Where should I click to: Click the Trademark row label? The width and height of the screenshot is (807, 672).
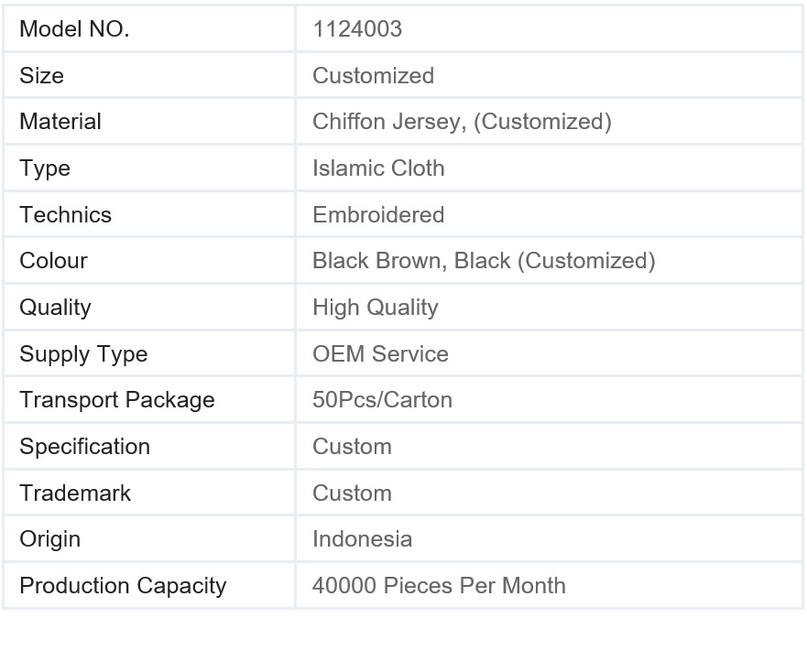[75, 493]
